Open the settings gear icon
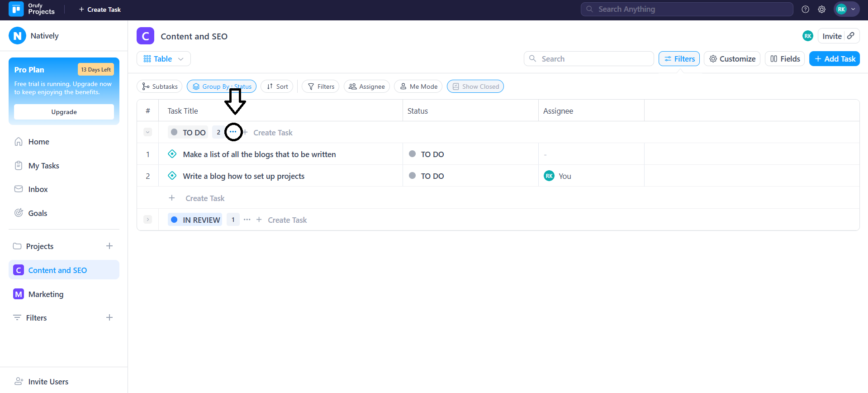The image size is (868, 393). (x=821, y=10)
